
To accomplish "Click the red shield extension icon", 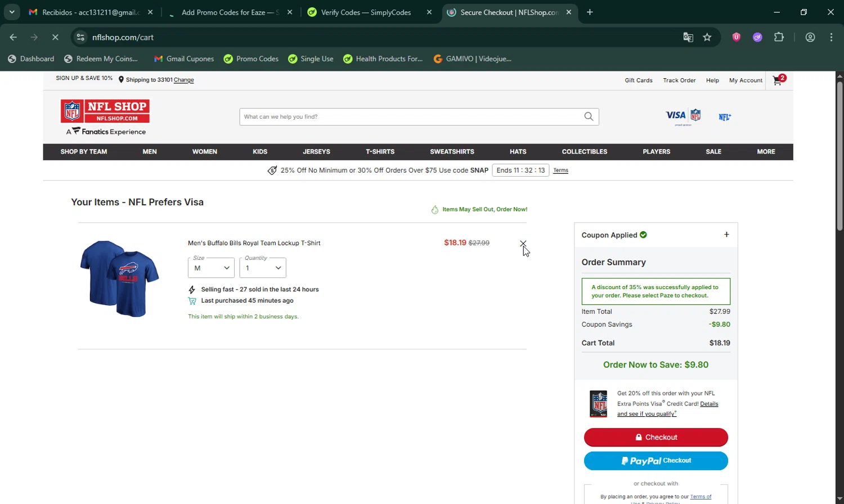I will click(x=736, y=37).
